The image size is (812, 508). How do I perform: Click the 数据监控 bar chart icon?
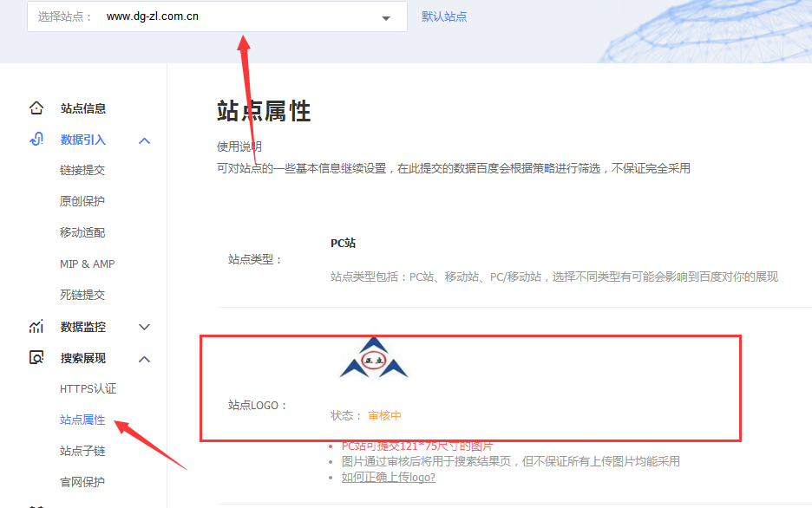pyautogui.click(x=36, y=327)
